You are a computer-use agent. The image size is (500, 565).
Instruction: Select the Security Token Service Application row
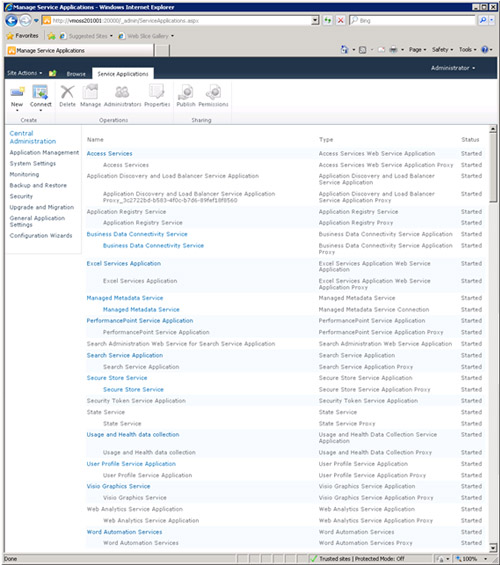pyautogui.click(x=285, y=401)
